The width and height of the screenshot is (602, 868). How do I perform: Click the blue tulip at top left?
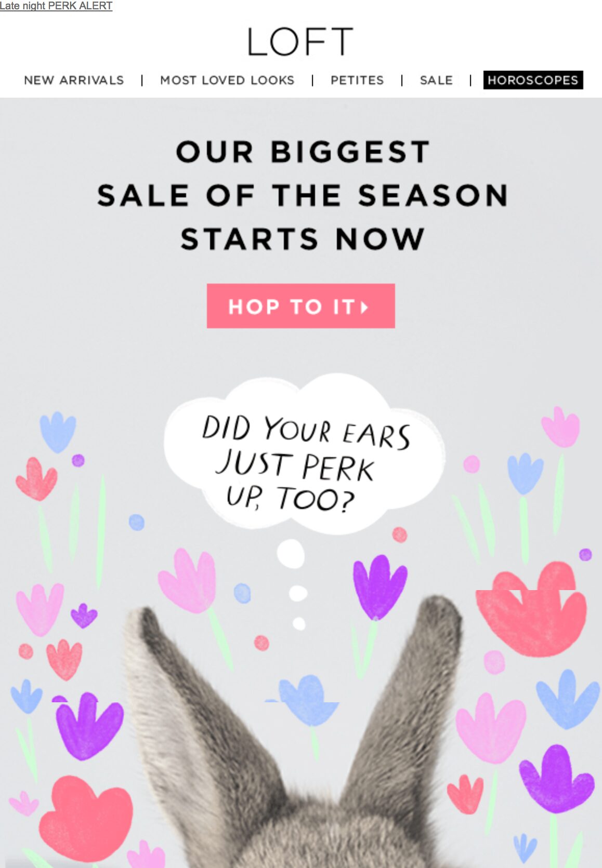pyautogui.click(x=58, y=432)
